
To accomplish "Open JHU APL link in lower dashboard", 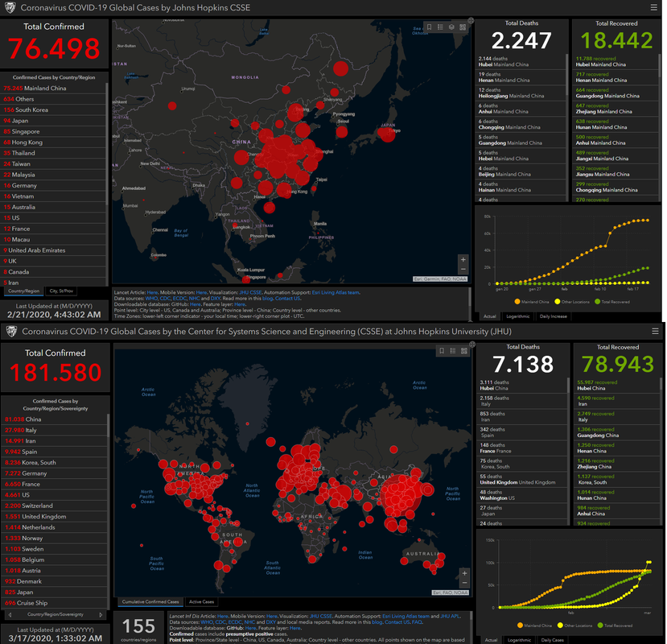I will click(450, 616).
